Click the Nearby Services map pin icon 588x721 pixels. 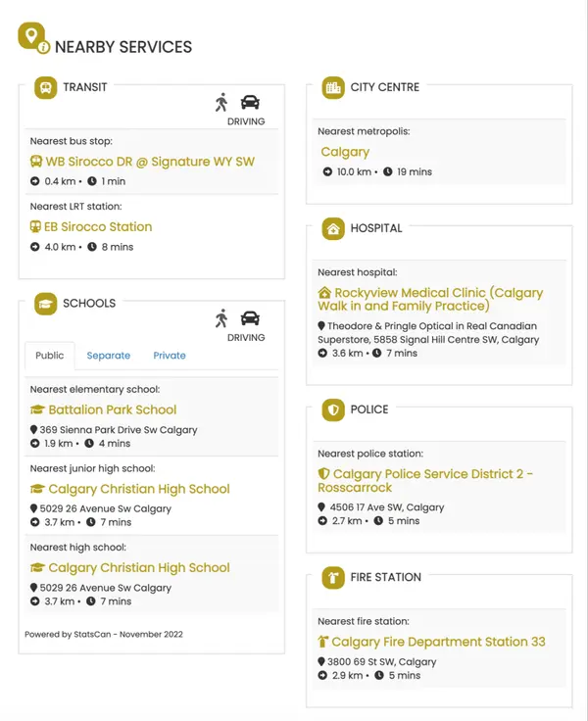(x=32, y=36)
